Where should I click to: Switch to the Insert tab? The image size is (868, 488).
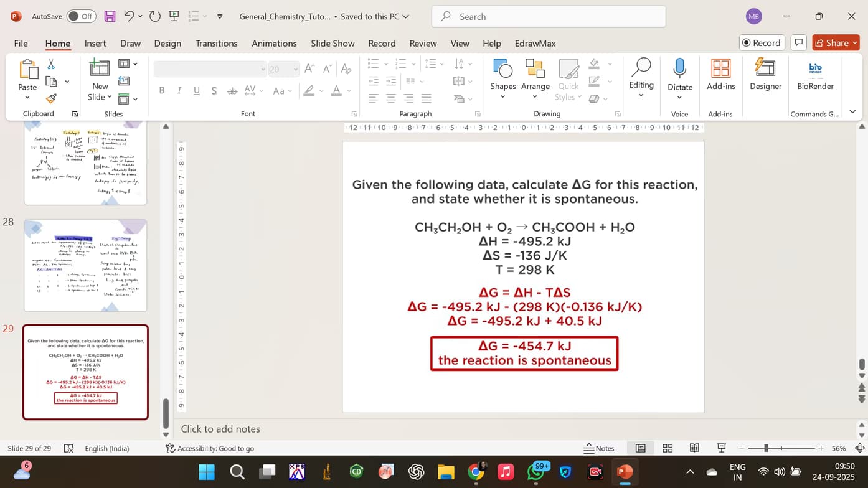[95, 43]
